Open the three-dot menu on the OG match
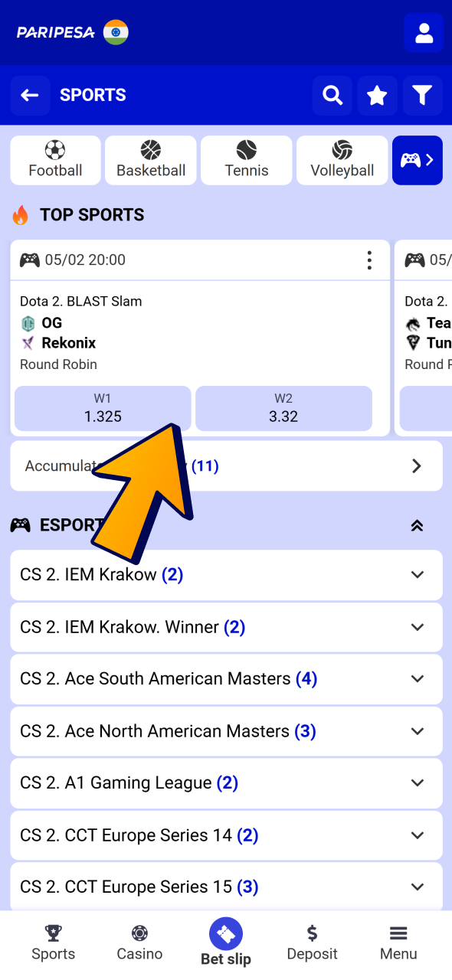The height and width of the screenshot is (980, 452). [369, 260]
